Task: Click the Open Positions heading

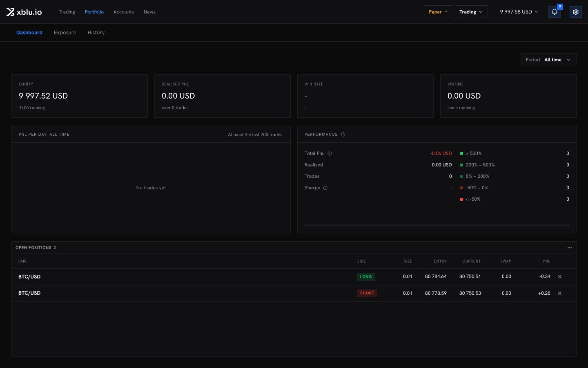Action: click(33, 248)
